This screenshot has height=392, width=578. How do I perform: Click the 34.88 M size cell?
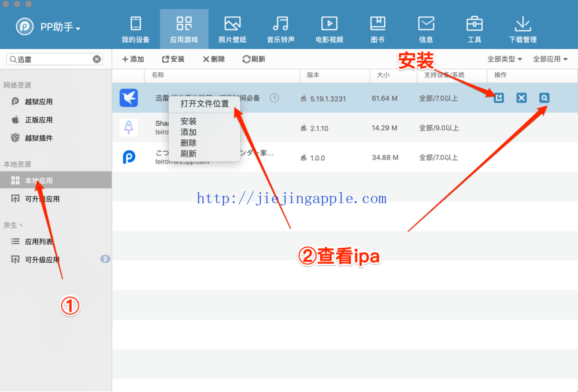click(x=385, y=157)
